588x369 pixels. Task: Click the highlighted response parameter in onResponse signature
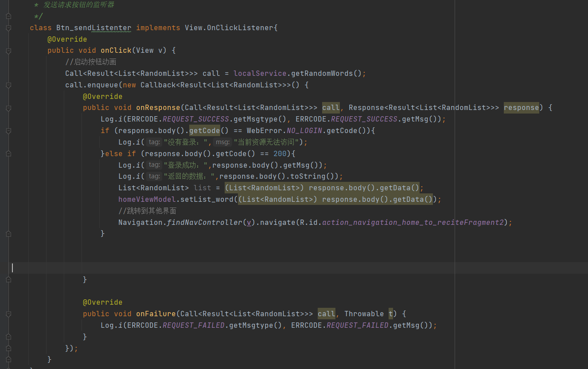[x=522, y=108]
